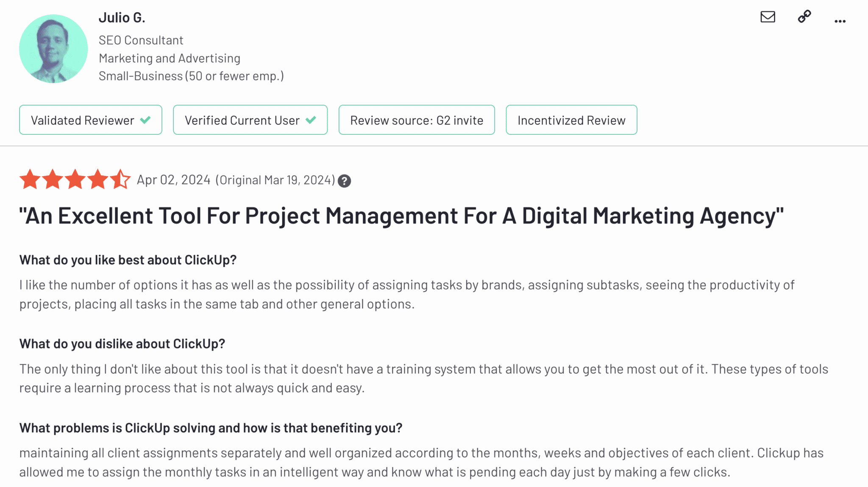The width and height of the screenshot is (868, 487).
Task: Click heading "What problems is ClickUp solving"
Action: [211, 428]
